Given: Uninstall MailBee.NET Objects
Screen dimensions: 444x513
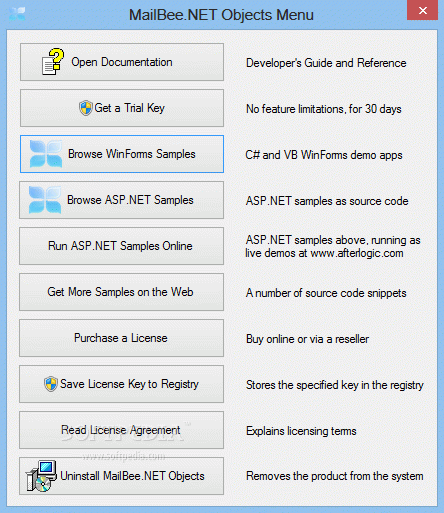Looking at the screenshot, I should tap(121, 476).
